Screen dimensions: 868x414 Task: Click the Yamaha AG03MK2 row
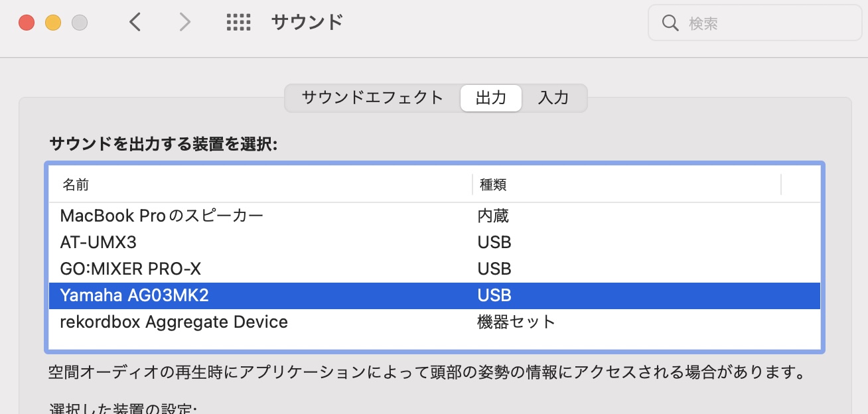coord(435,295)
